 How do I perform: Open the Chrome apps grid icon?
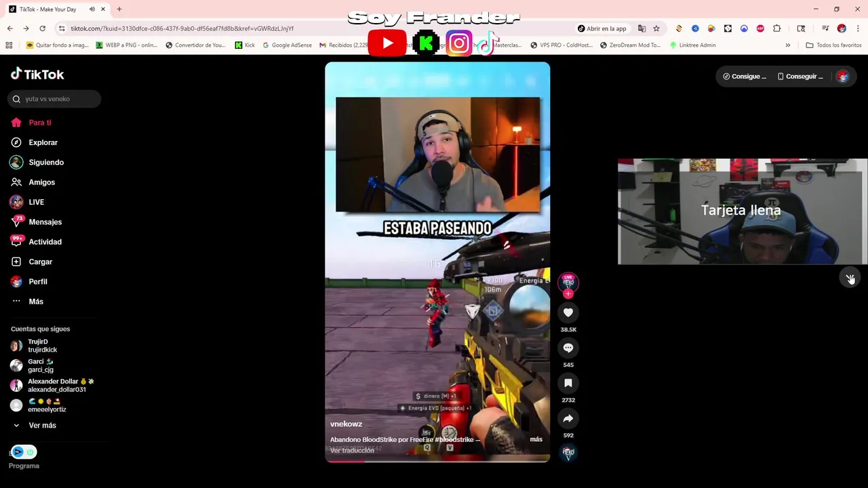coord(9,45)
